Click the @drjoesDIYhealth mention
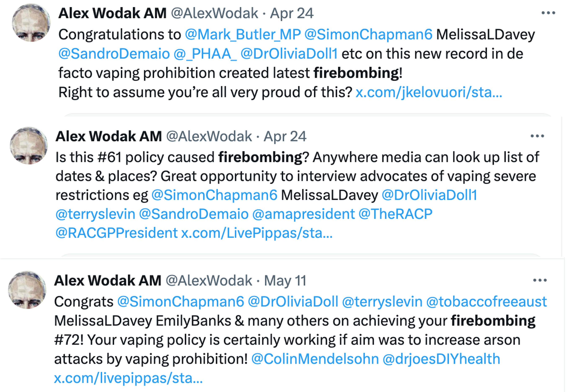This screenshot has width=567, height=392. [x=441, y=359]
